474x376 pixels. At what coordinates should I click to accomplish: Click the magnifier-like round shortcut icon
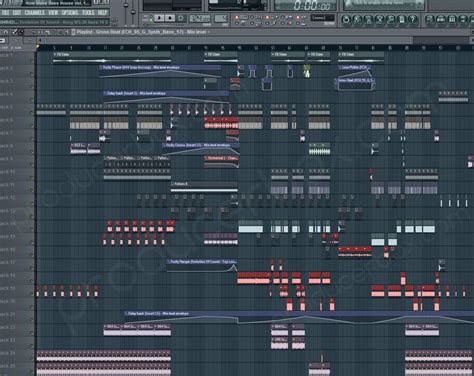(x=390, y=19)
